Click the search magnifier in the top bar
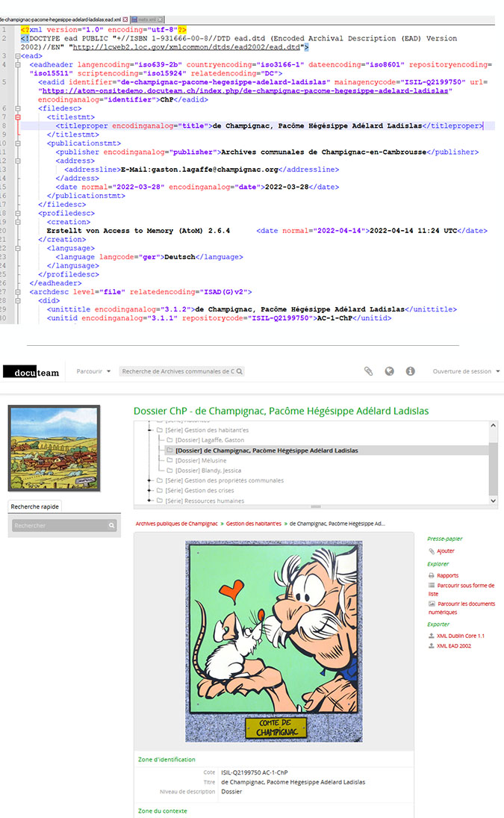Screen dimensions: 504x818 239,371
